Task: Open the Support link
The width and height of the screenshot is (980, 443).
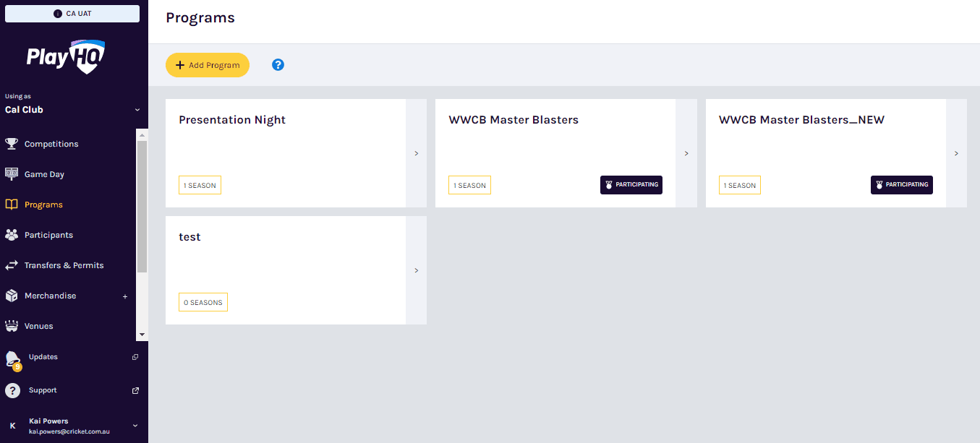Action: [x=43, y=390]
